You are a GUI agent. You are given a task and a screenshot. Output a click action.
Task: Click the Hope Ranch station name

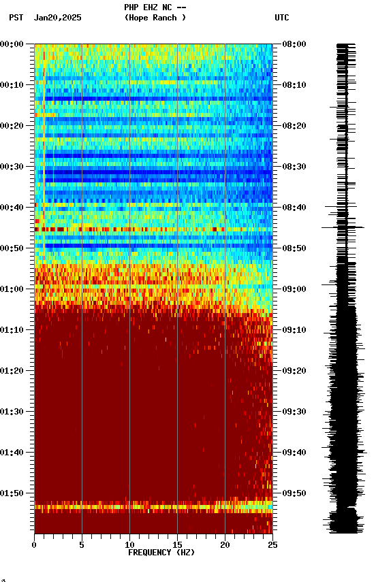(155, 18)
